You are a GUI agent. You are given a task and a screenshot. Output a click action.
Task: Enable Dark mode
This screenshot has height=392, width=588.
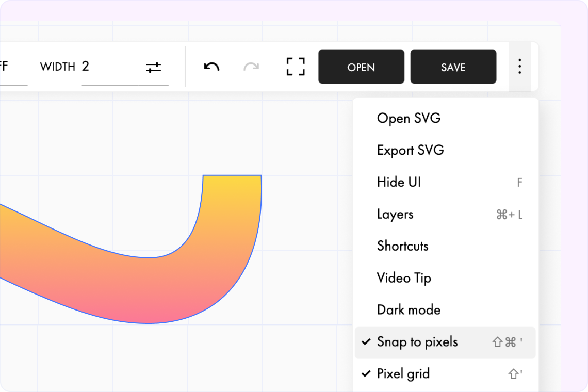408,309
